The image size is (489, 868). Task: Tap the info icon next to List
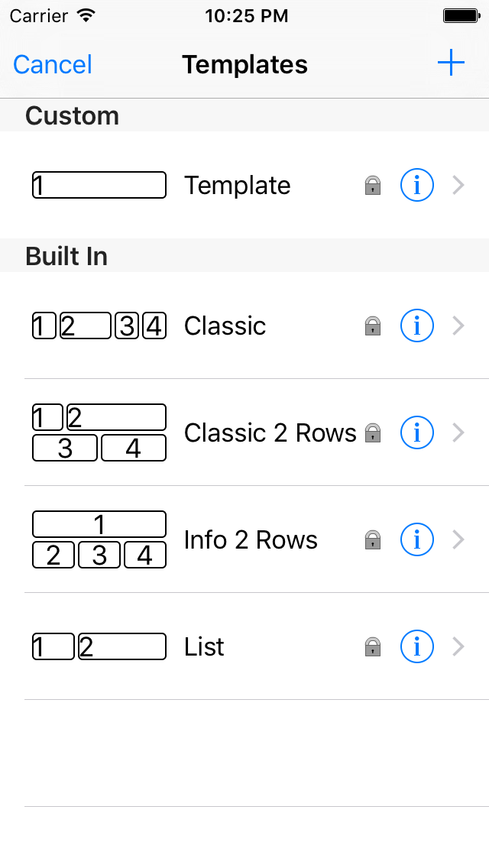tap(417, 647)
